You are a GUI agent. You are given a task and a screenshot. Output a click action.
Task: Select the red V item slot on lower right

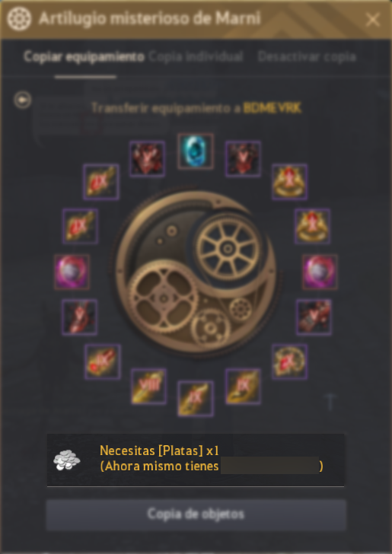click(314, 317)
